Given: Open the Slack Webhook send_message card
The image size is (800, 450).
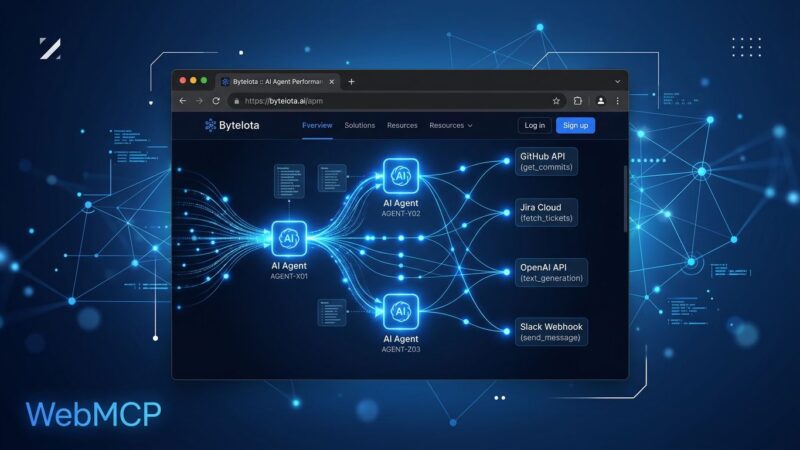Looking at the screenshot, I should [x=551, y=332].
